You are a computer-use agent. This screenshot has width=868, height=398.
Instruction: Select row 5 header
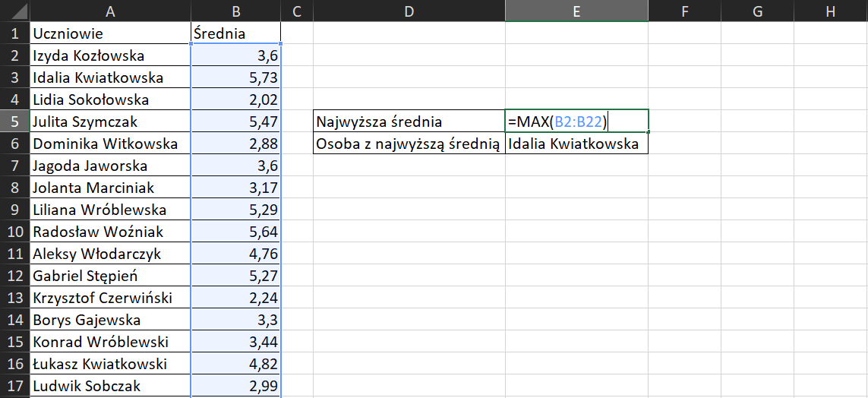[15, 122]
